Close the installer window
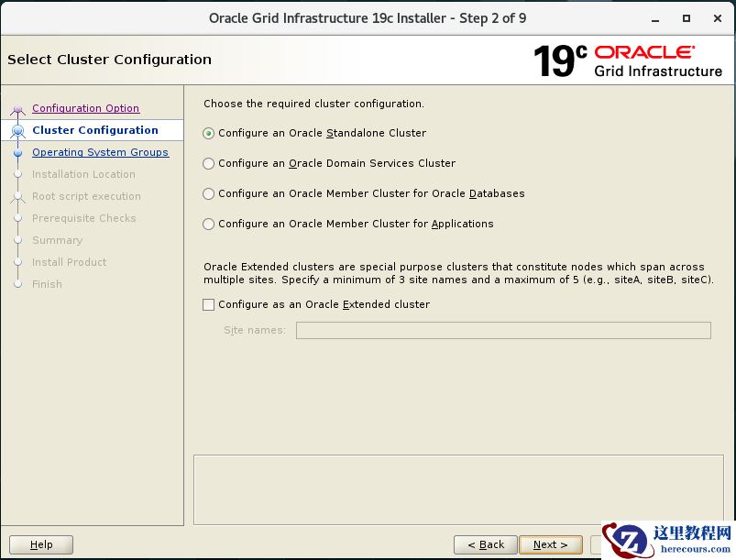 click(718, 18)
